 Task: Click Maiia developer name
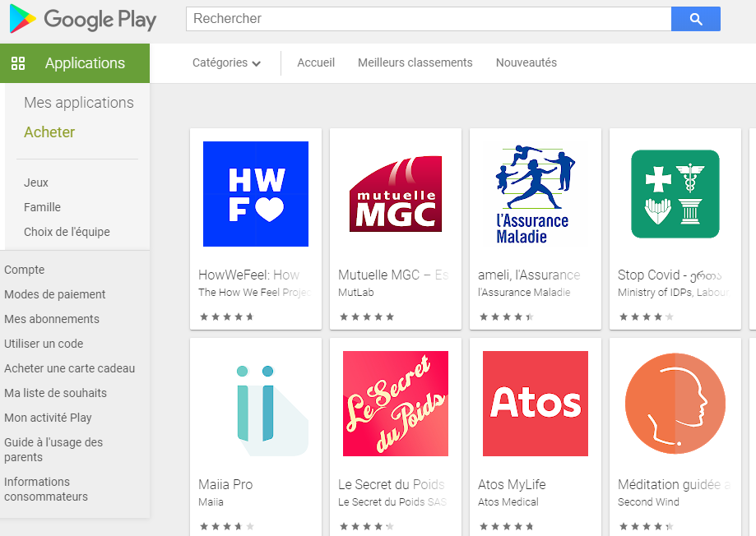[211, 501]
